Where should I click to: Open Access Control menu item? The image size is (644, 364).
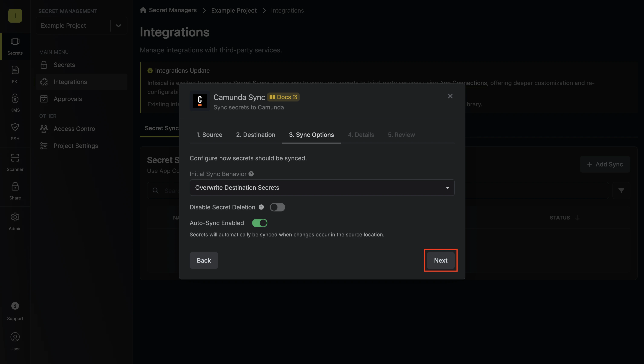(81, 129)
